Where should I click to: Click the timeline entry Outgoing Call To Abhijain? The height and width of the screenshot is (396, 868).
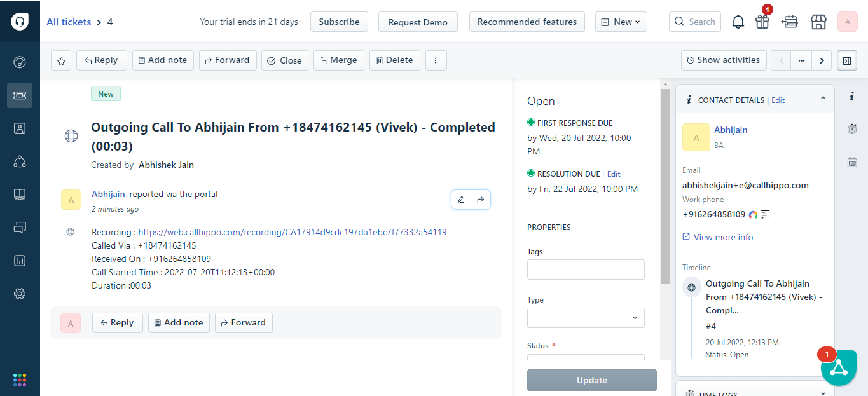click(763, 297)
